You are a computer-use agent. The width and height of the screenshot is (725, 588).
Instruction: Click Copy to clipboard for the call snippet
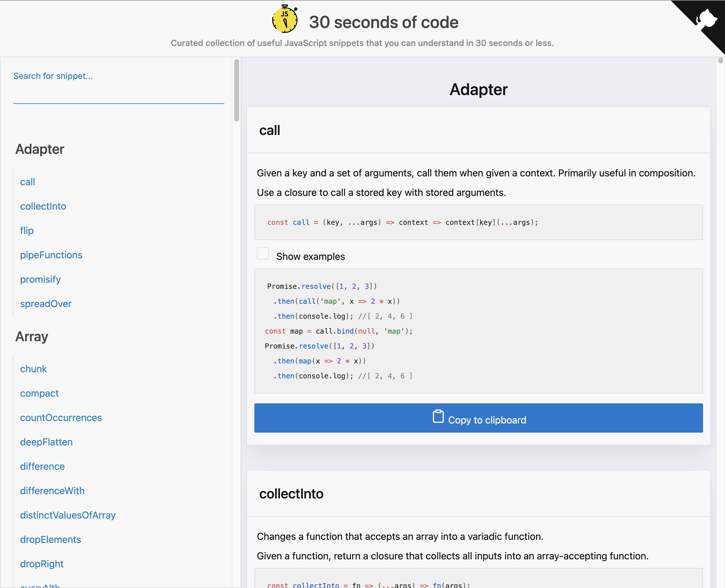478,418
